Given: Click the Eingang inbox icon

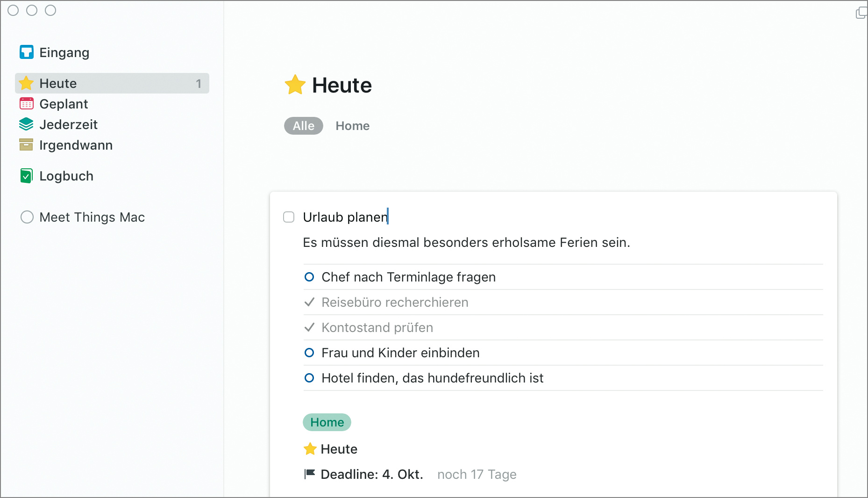Looking at the screenshot, I should 26,52.
